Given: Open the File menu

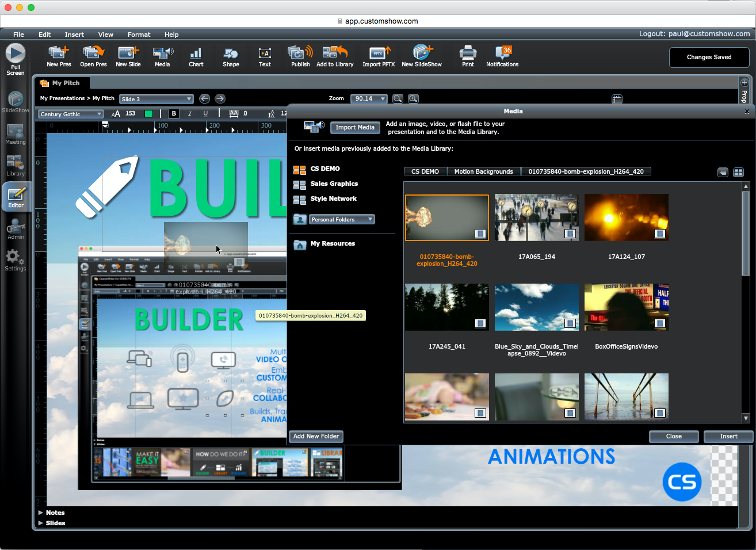Looking at the screenshot, I should point(18,35).
